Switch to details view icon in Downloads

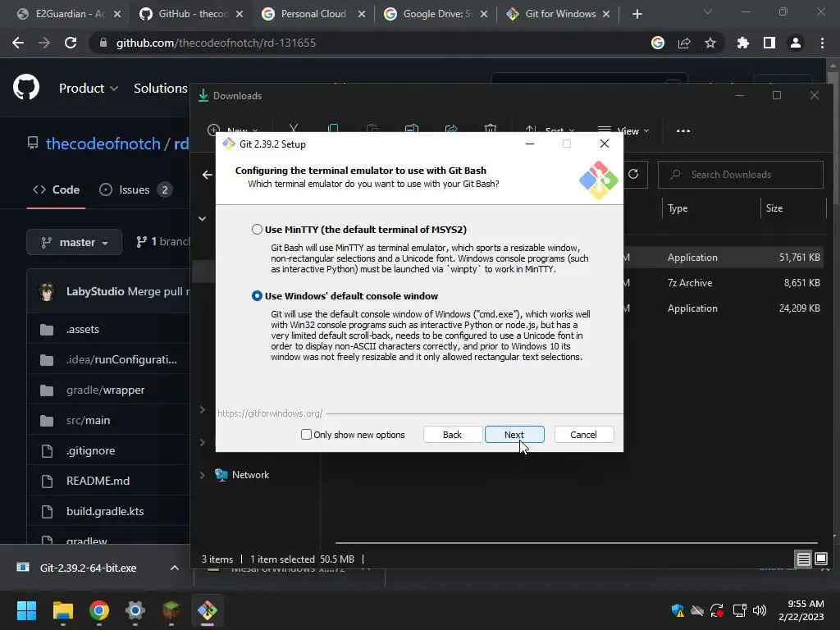click(x=804, y=559)
